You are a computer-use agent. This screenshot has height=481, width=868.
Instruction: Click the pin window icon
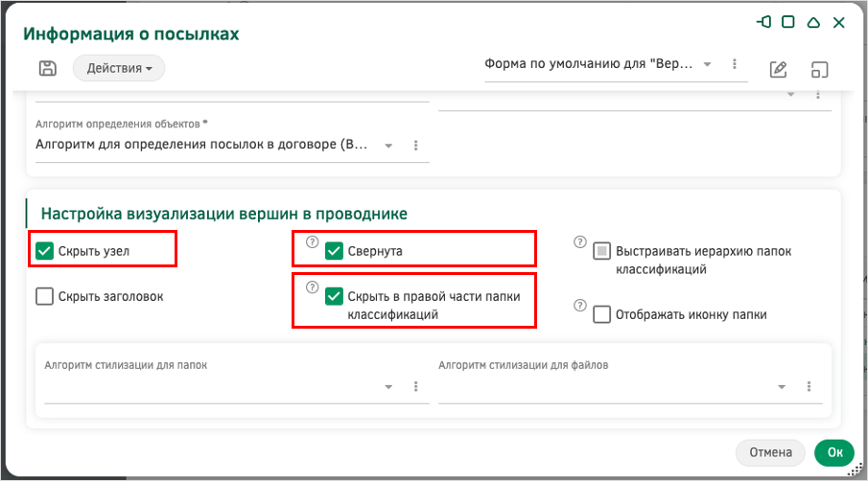(x=763, y=22)
